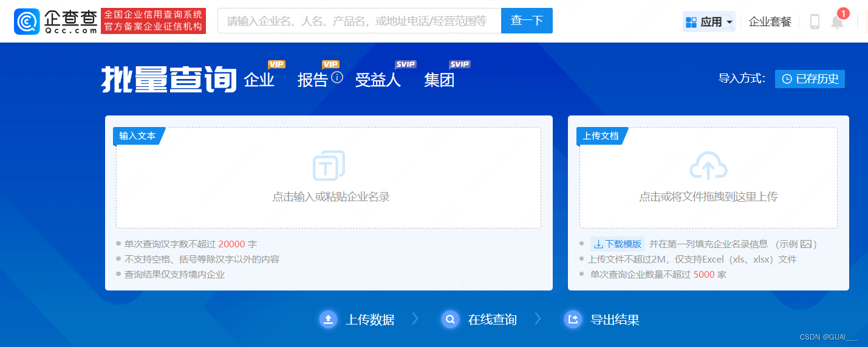Click the 导出结果 export step icon

[573, 319]
